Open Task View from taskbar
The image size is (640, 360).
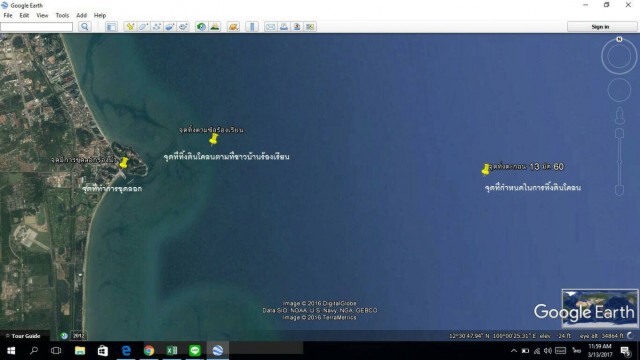pos(56,351)
